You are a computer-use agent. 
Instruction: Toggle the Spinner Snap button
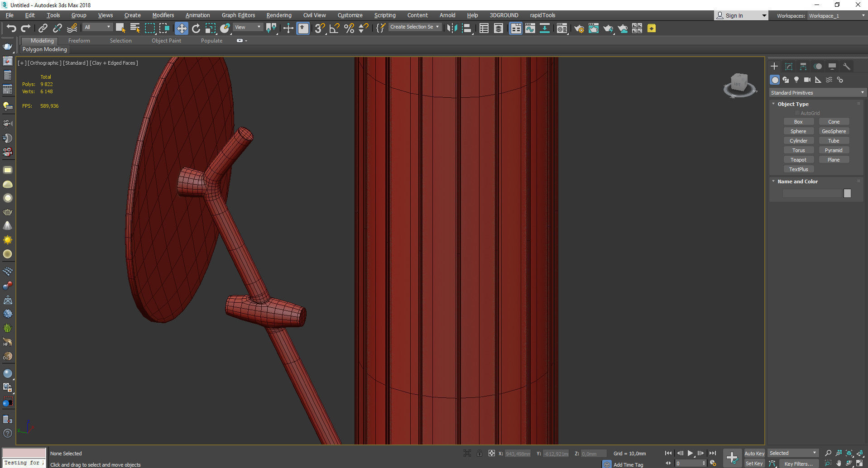[363, 29]
